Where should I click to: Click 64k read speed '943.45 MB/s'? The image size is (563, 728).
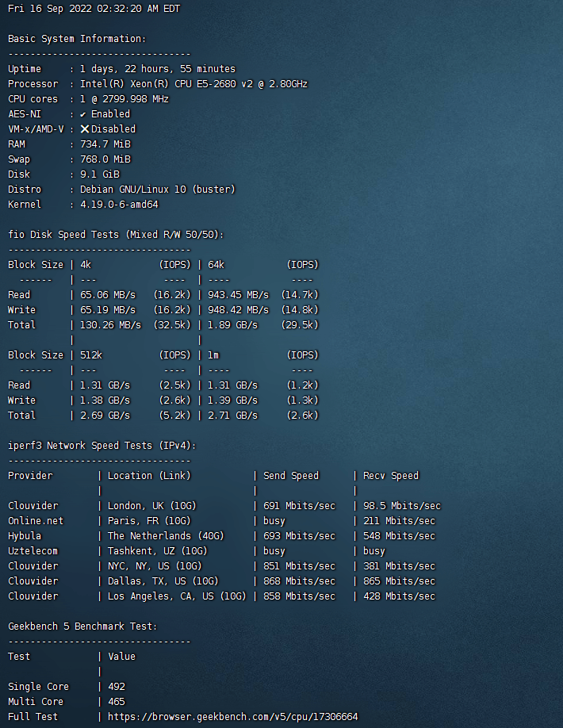pos(238,295)
